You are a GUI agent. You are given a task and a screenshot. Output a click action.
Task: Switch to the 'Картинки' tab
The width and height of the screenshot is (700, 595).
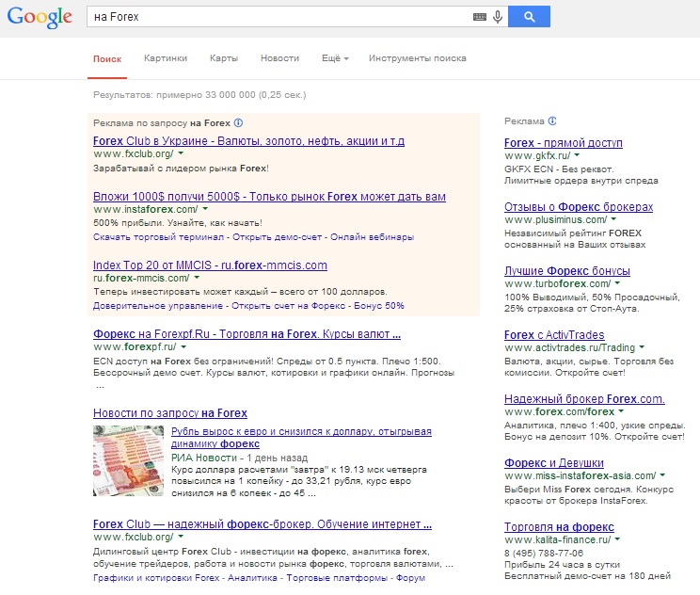(x=166, y=58)
